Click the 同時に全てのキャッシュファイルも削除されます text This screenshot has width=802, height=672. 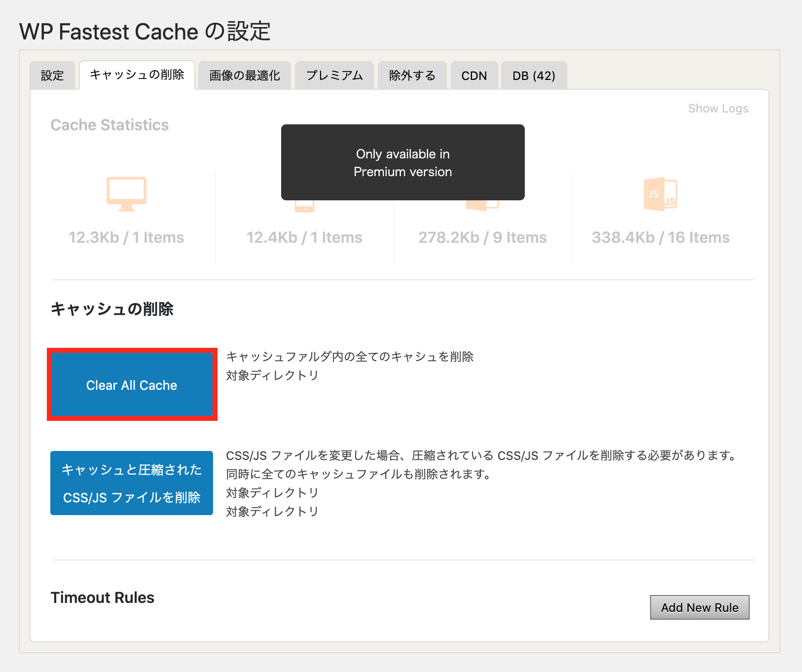(359, 474)
